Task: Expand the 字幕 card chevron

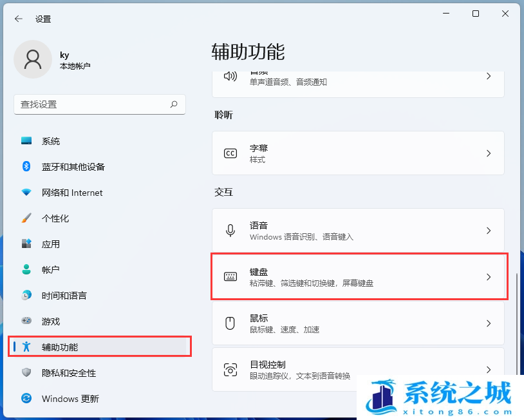Action: coord(489,153)
